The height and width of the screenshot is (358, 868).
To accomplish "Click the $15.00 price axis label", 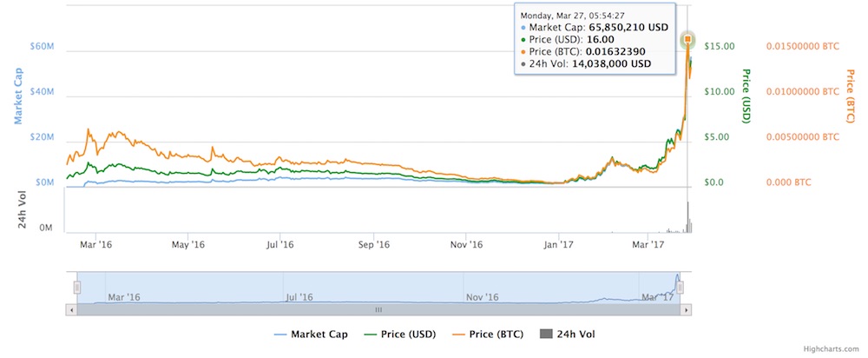I will [x=719, y=46].
